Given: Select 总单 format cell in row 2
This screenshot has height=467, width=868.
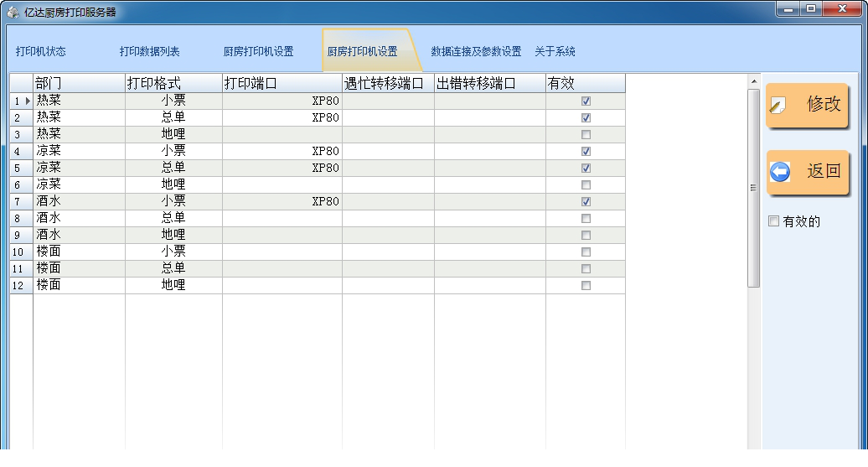Looking at the screenshot, I should point(173,117).
